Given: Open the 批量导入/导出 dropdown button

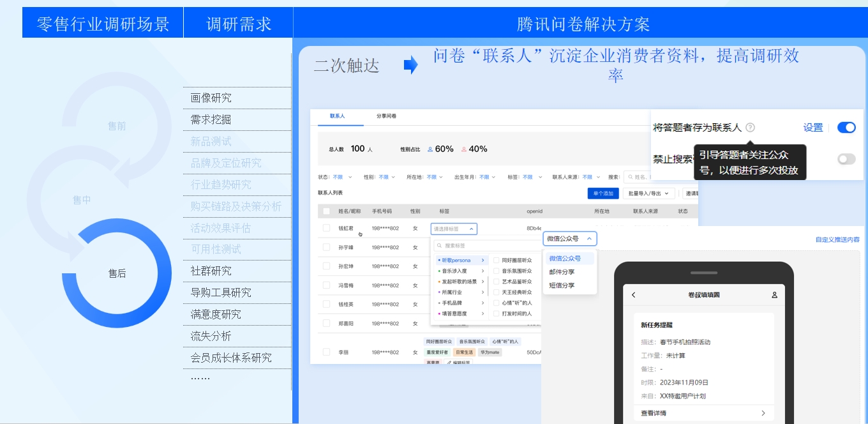Looking at the screenshot, I should click(x=648, y=193).
